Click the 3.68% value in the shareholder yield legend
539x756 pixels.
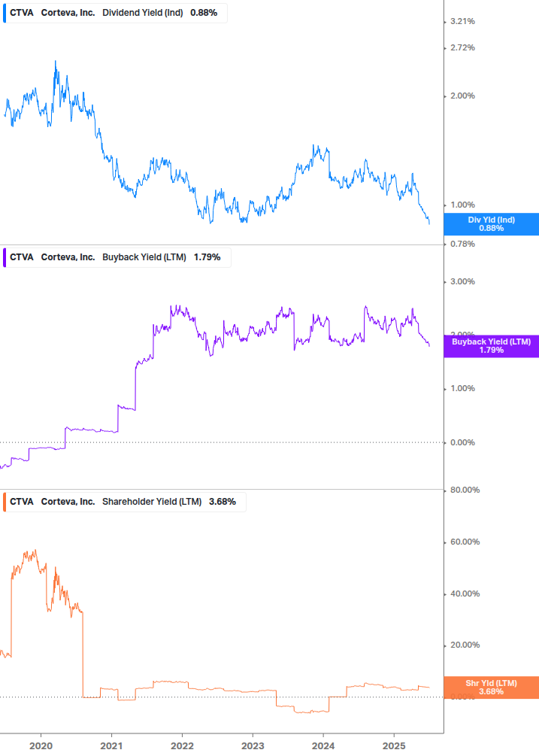[x=223, y=502]
